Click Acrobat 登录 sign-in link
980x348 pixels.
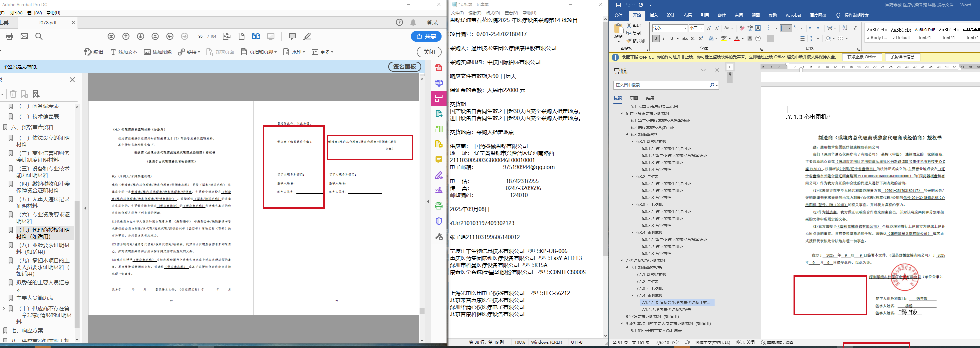click(432, 22)
